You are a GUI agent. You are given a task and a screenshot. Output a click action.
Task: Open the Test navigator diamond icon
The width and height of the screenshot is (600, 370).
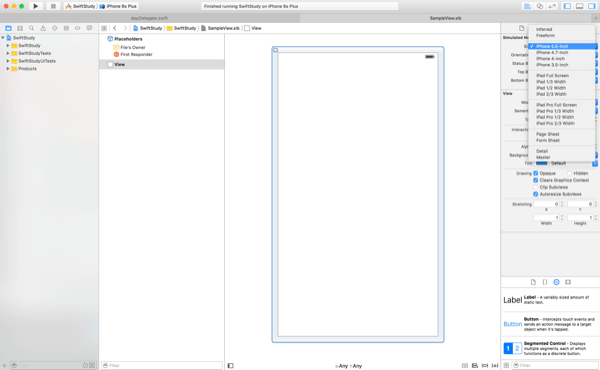click(55, 28)
